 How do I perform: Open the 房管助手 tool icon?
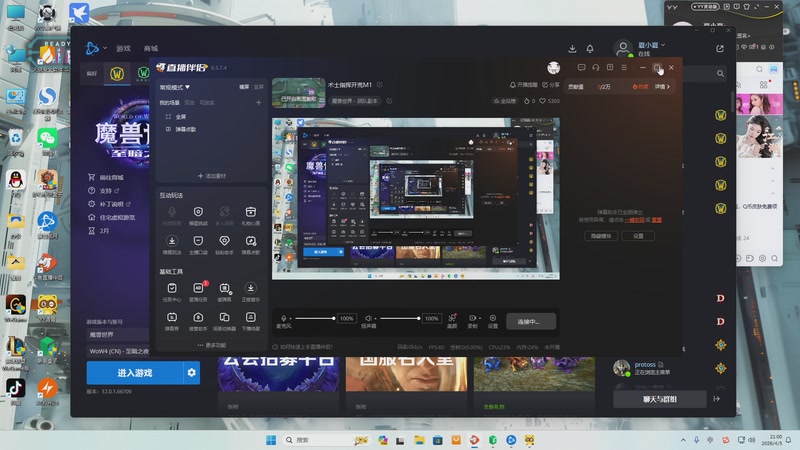click(198, 317)
